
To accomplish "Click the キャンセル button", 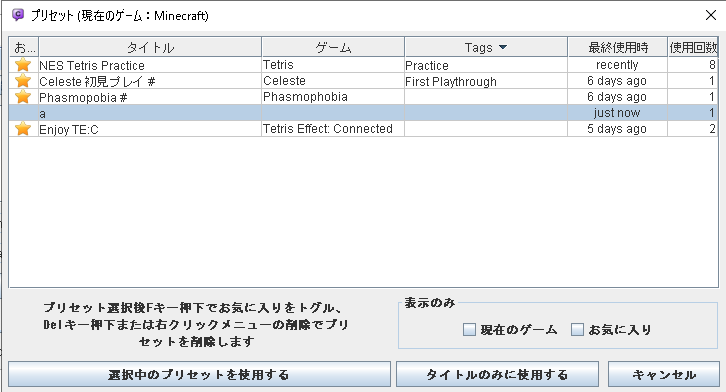I will pos(663,374).
